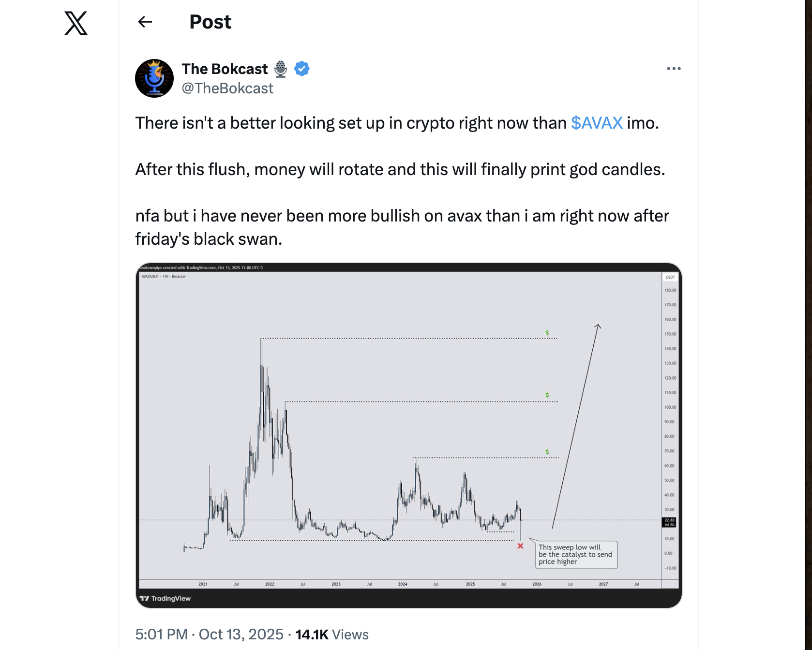812x650 pixels.
Task: Click the blue verified badge
Action: pos(302,69)
